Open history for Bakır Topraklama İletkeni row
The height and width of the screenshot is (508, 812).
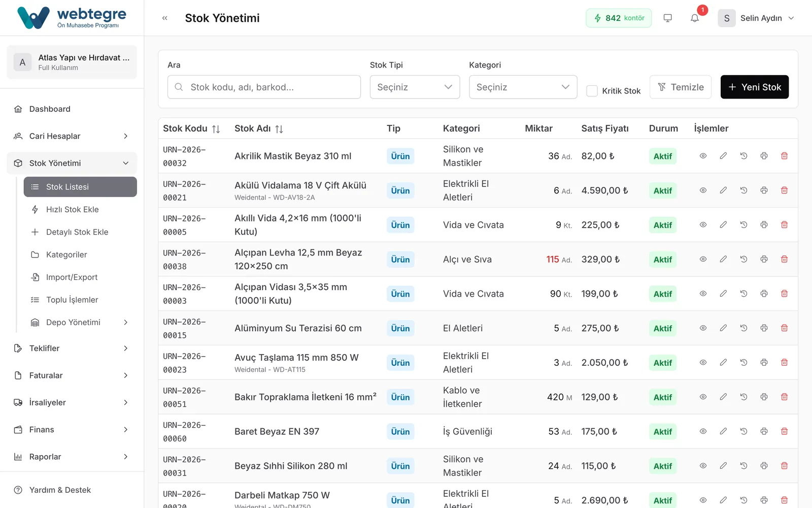pos(743,397)
